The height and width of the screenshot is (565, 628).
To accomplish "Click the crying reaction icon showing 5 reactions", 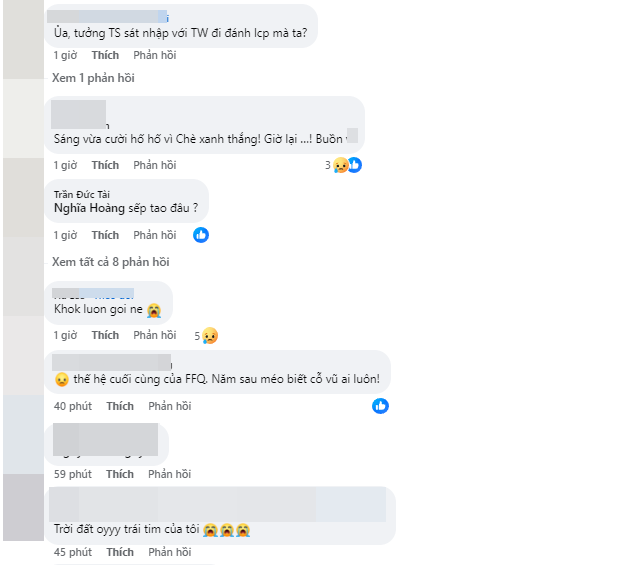I will coord(209,336).
